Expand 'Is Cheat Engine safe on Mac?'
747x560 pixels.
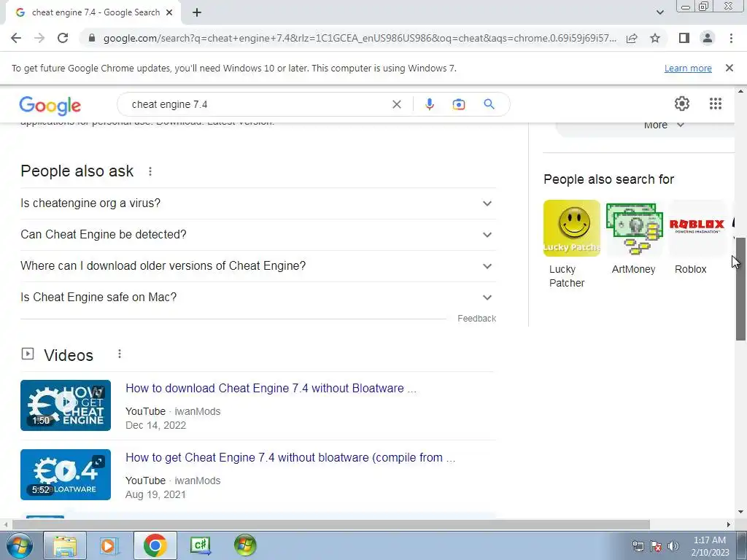pos(258,297)
